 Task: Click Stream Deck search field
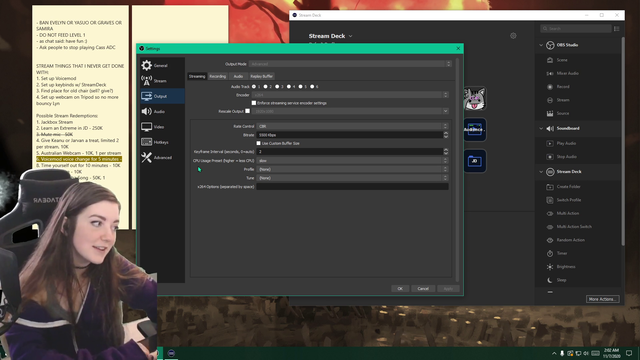coord(576,29)
